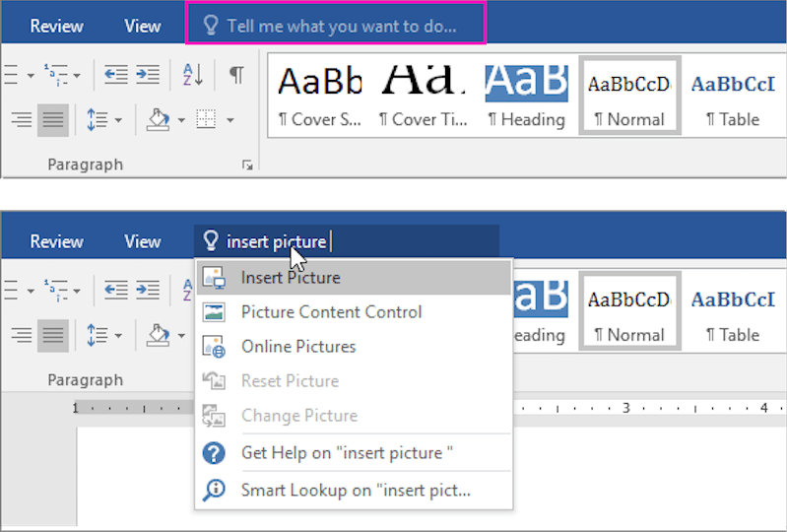The image size is (787, 532).
Task: Toggle paragraph marks in the upper ribbon
Action: [x=236, y=76]
